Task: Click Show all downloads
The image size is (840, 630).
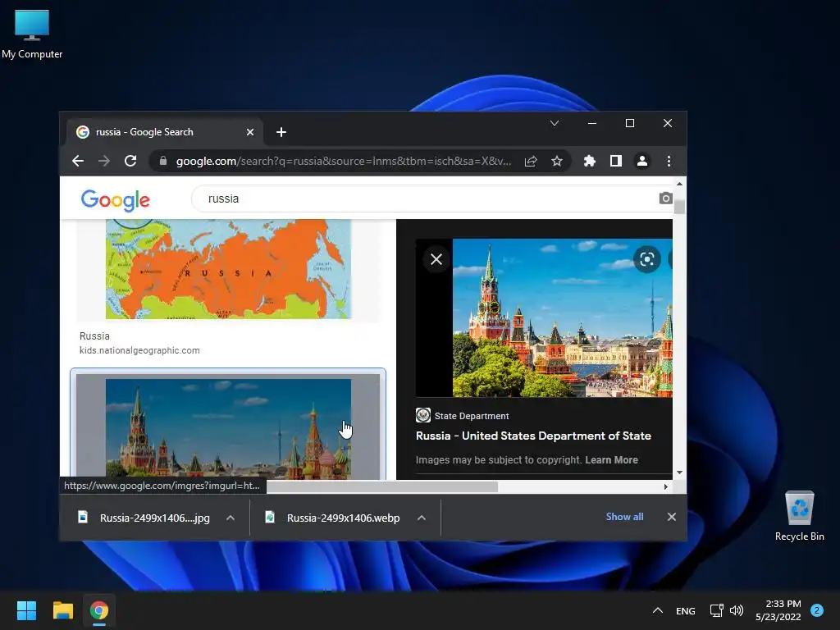Action: (624, 517)
